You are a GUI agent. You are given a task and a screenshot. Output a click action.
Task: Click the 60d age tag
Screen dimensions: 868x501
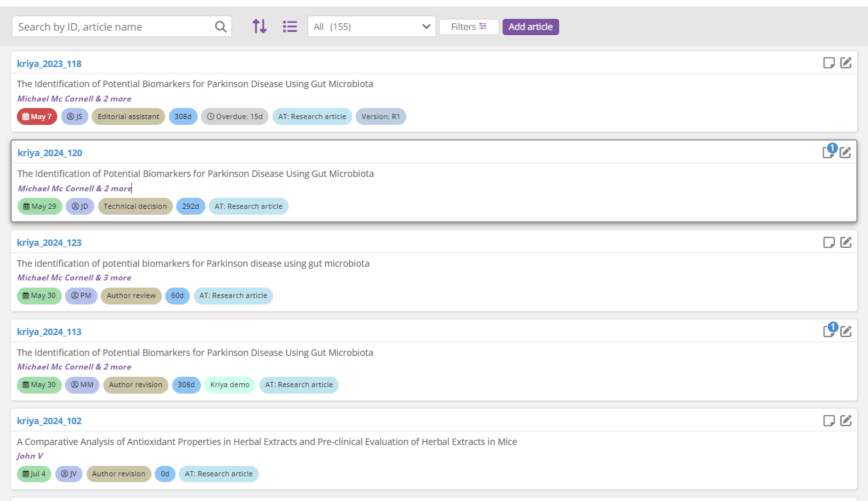[178, 295]
